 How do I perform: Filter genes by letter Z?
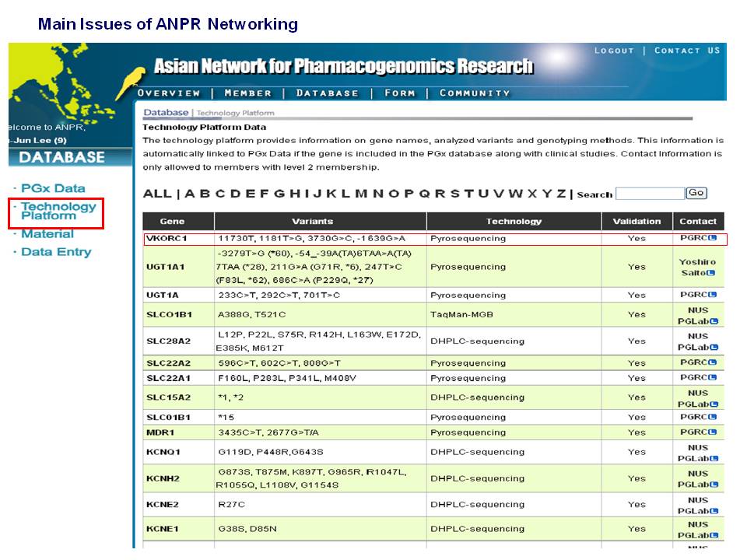point(561,194)
